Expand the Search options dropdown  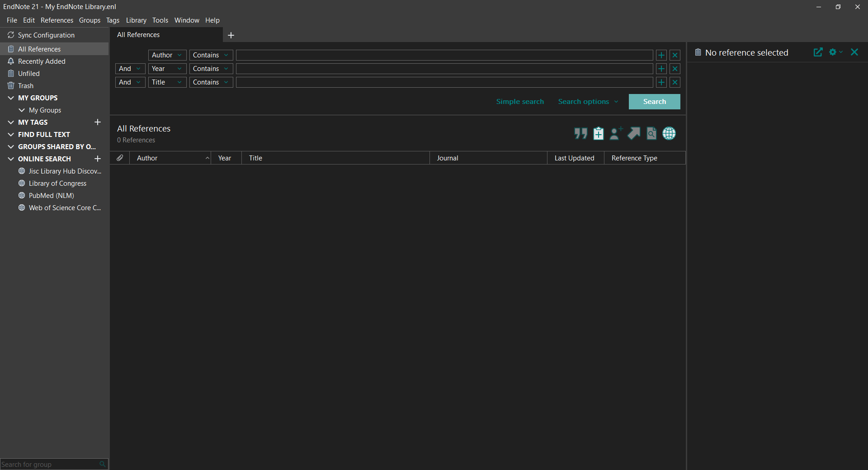click(x=588, y=102)
